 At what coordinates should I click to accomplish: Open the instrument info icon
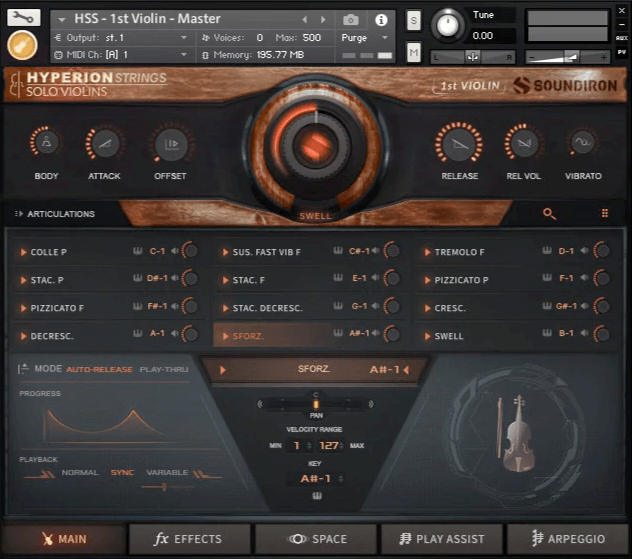381,20
